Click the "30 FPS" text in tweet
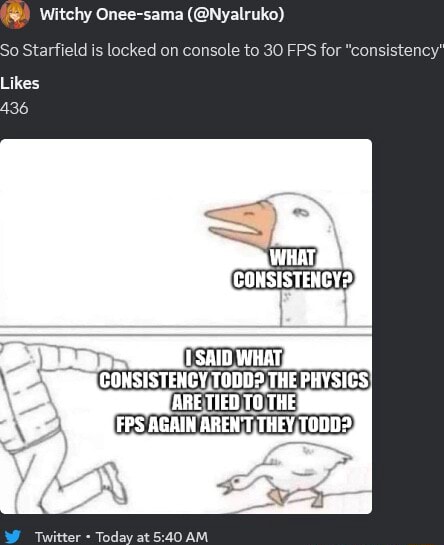This screenshot has width=444, height=545. [290, 50]
